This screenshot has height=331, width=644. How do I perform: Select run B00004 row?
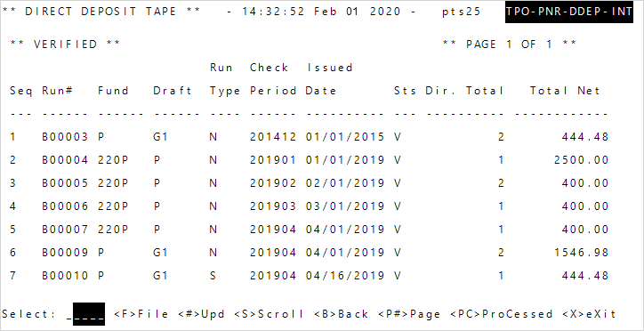click(309, 160)
